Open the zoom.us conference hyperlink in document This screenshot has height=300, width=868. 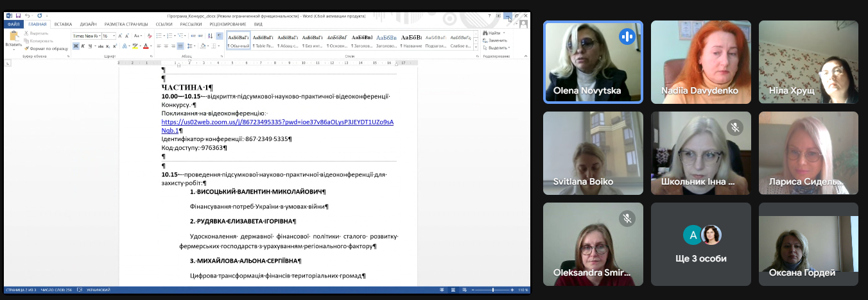[277, 126]
